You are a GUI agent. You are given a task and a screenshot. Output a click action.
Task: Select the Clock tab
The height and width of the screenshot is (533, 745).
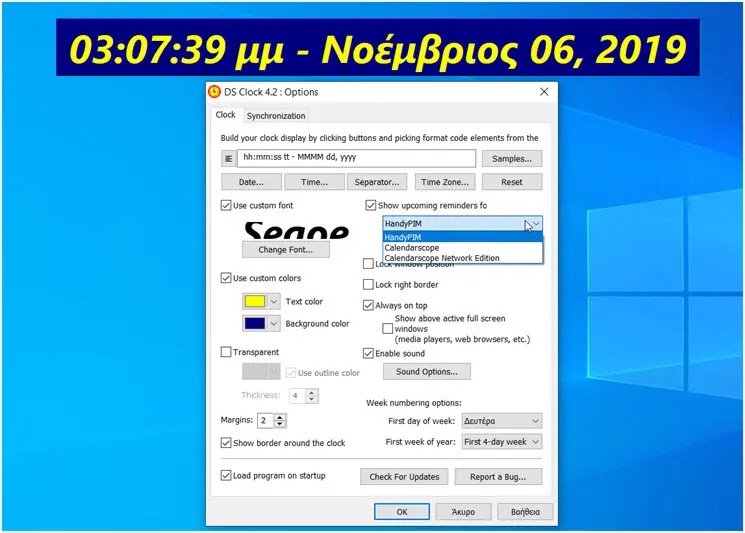(x=225, y=115)
